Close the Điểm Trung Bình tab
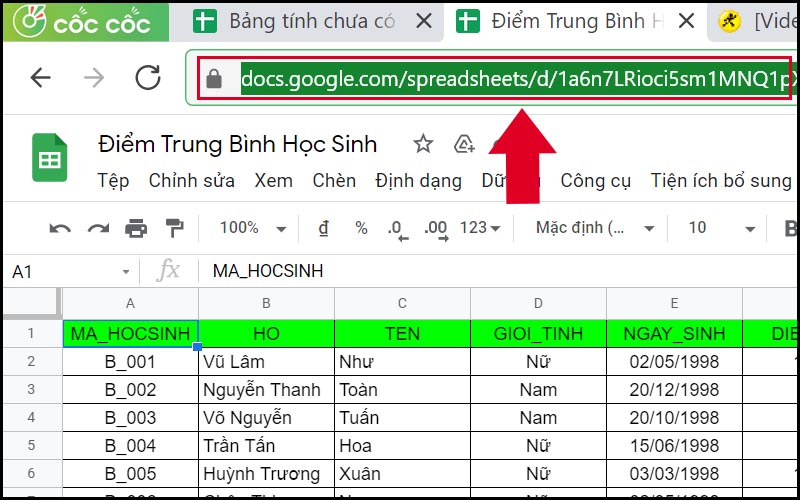Screen dimensions: 800x500 687,21
